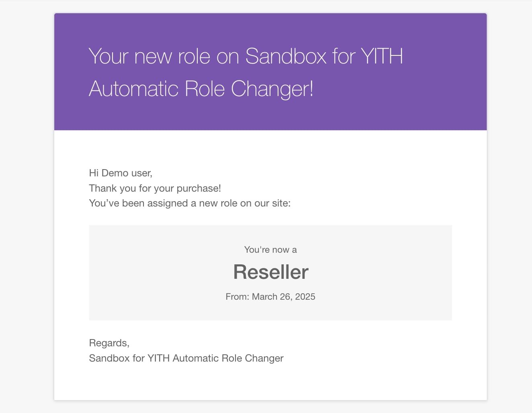Click the year "2025" in the role box

click(305, 297)
